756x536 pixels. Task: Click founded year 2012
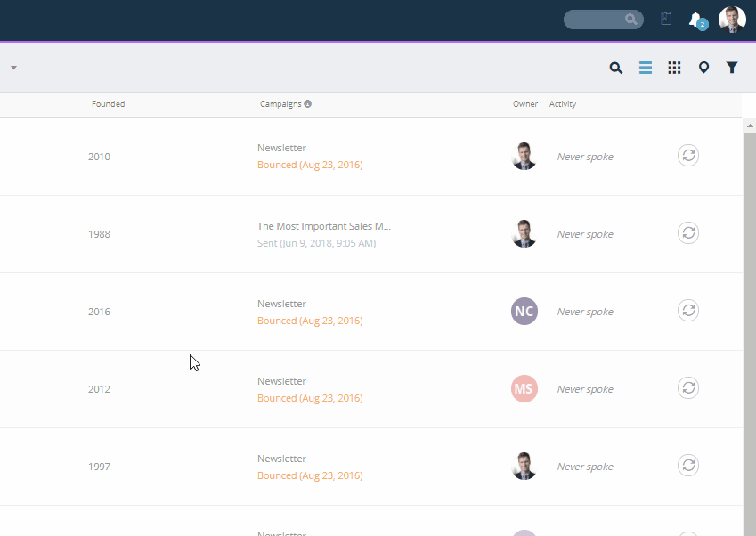pos(99,389)
